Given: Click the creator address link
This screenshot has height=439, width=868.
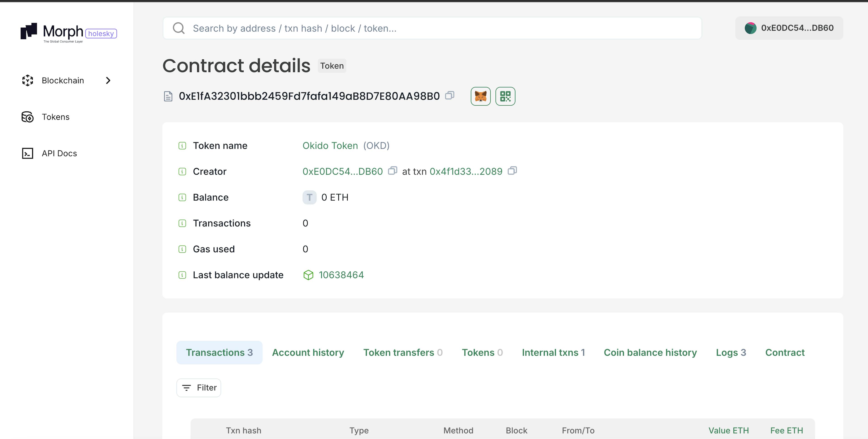Looking at the screenshot, I should pos(343,171).
